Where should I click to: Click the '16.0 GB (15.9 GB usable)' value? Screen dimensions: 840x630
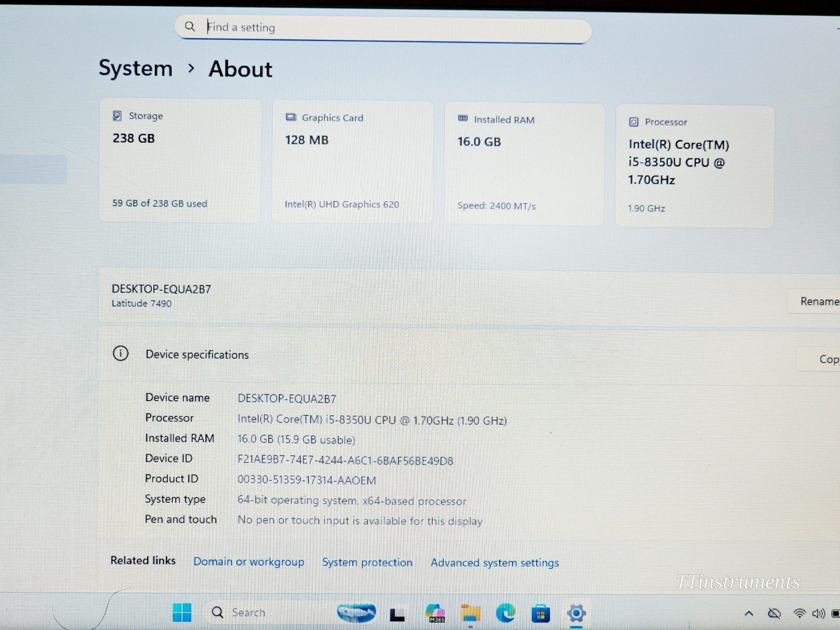296,439
